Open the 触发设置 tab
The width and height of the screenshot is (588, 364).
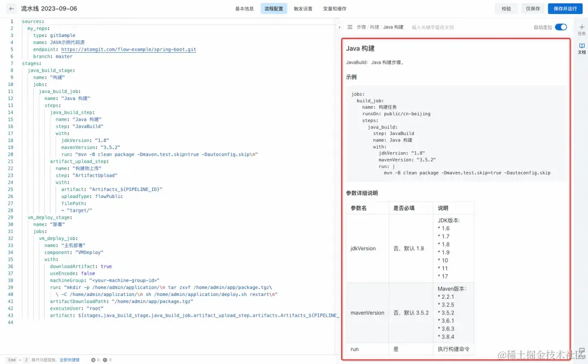tap(303, 9)
